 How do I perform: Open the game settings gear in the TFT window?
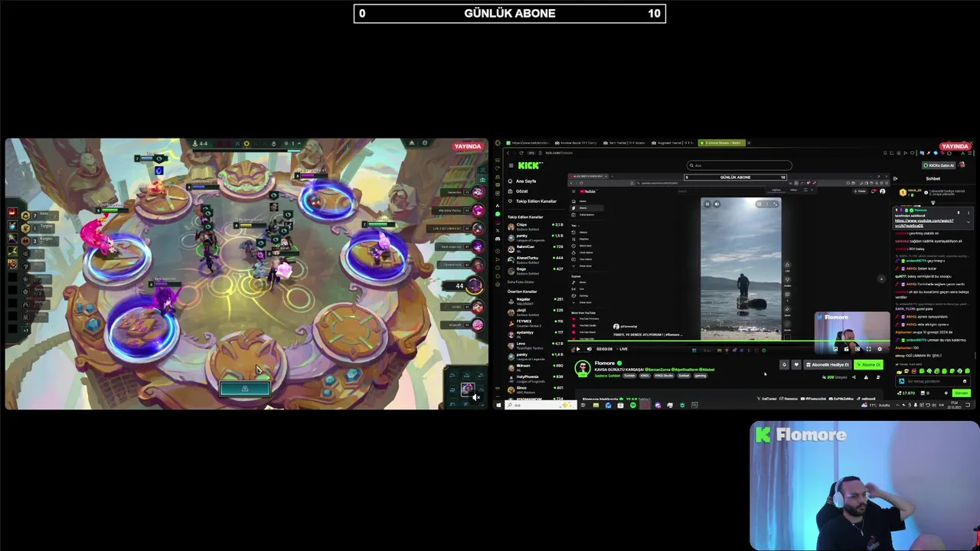coord(425,142)
